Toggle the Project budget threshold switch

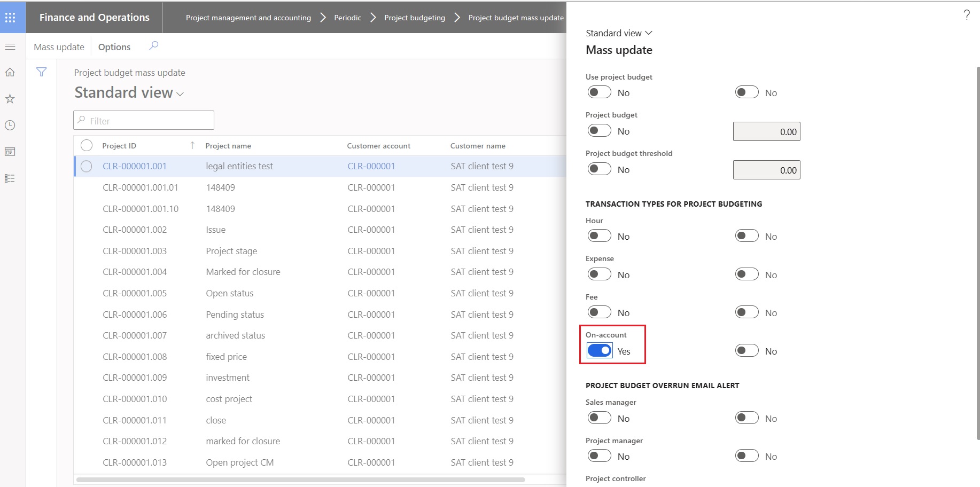coord(600,169)
